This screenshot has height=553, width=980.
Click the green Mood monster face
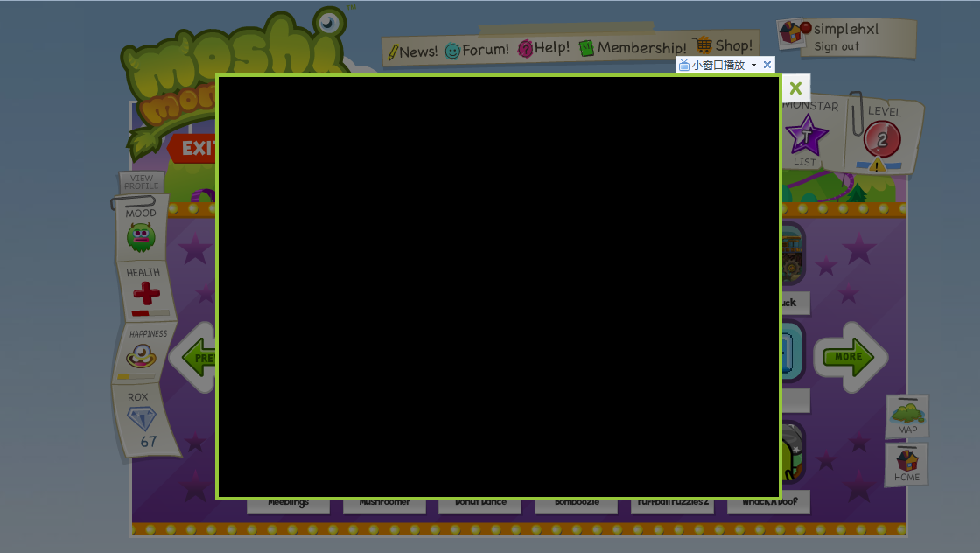click(141, 238)
